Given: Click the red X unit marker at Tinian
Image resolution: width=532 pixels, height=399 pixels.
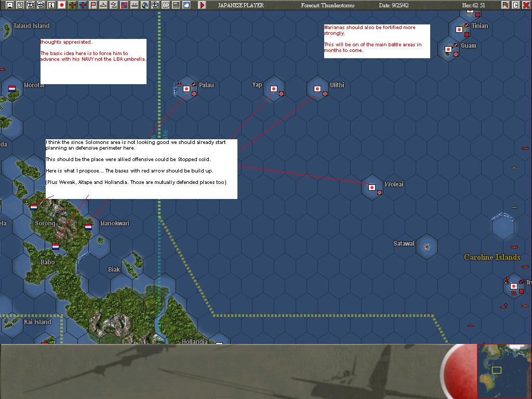Looking at the screenshot, I should (467, 34).
